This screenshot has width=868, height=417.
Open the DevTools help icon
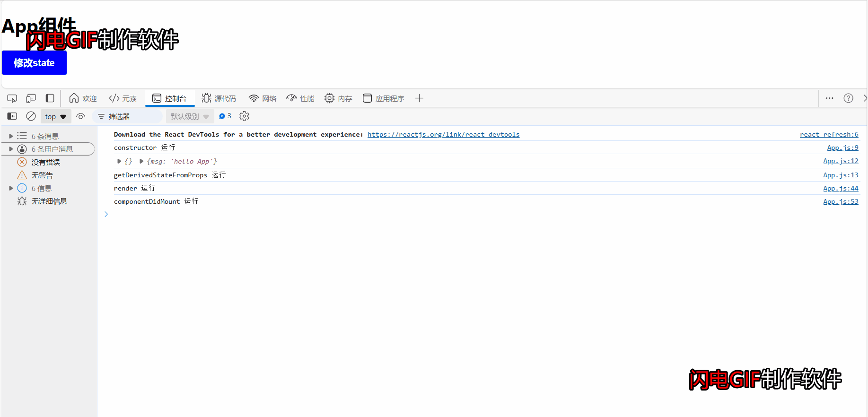(848, 98)
